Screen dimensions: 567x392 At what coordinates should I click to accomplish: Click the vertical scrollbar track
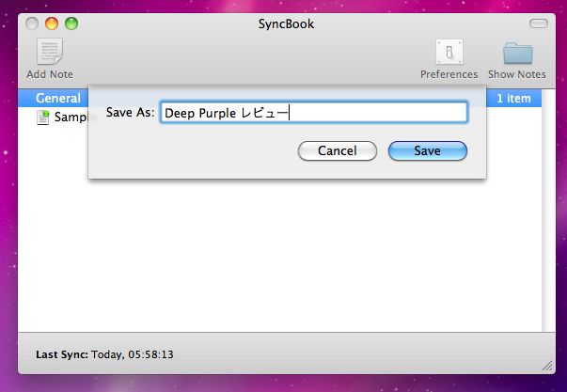coord(548,211)
